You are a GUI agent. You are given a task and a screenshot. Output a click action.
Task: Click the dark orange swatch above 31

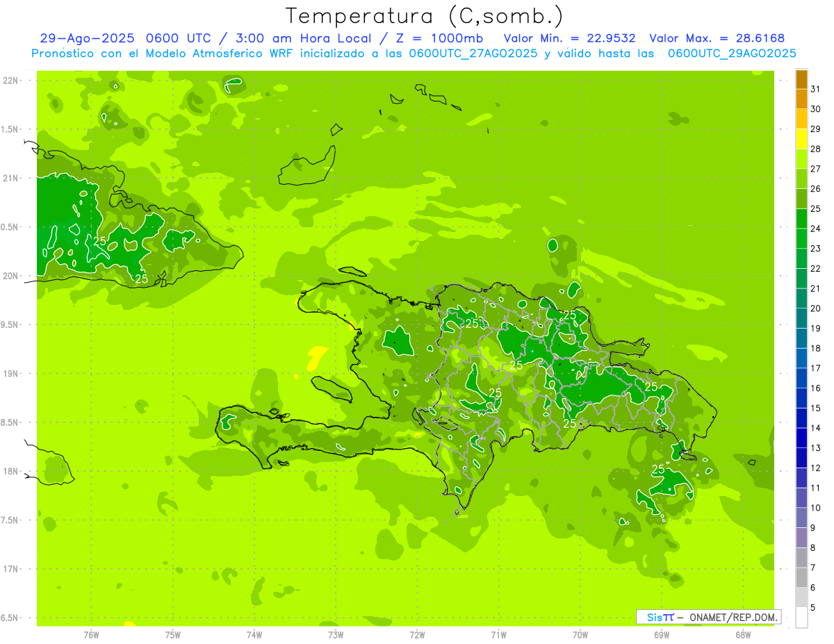click(x=801, y=79)
